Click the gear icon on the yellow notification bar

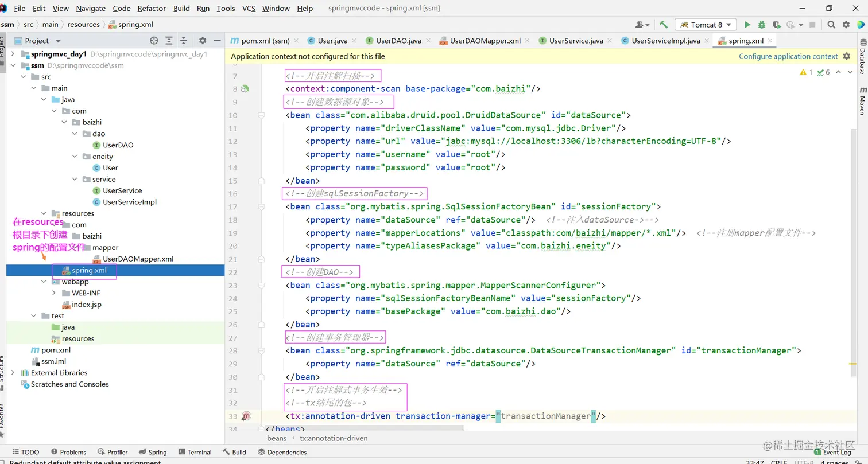(846, 56)
